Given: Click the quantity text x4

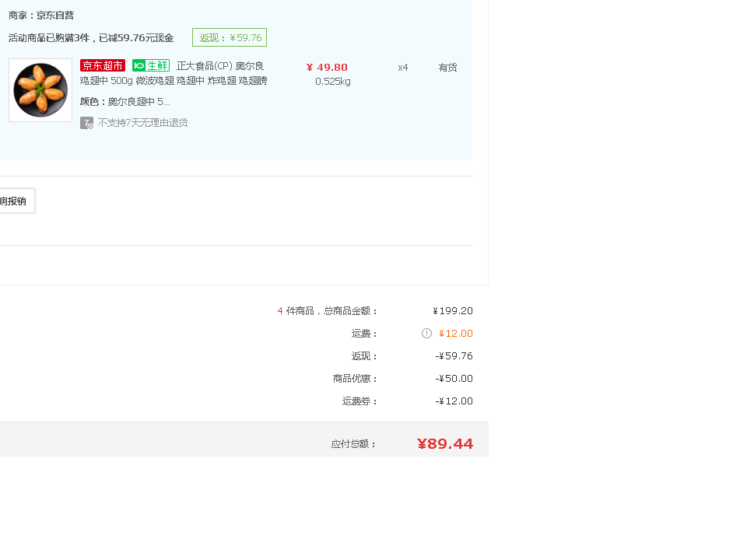Looking at the screenshot, I should click(403, 68).
